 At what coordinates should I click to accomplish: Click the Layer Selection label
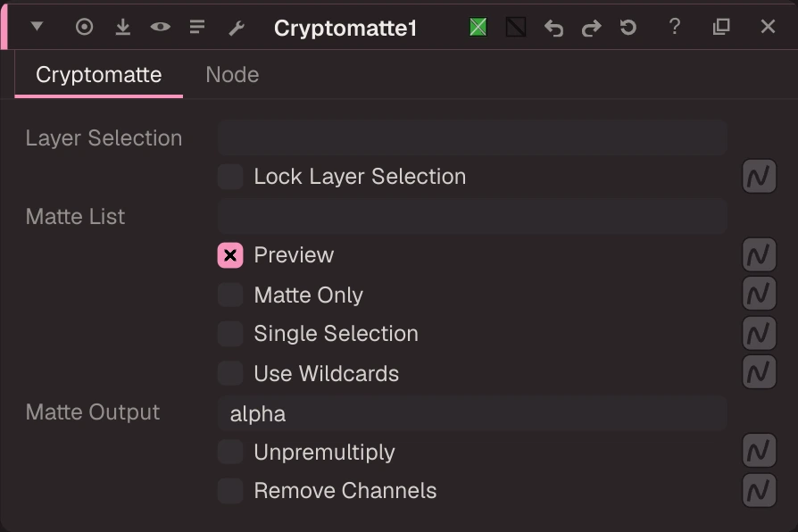tap(104, 138)
